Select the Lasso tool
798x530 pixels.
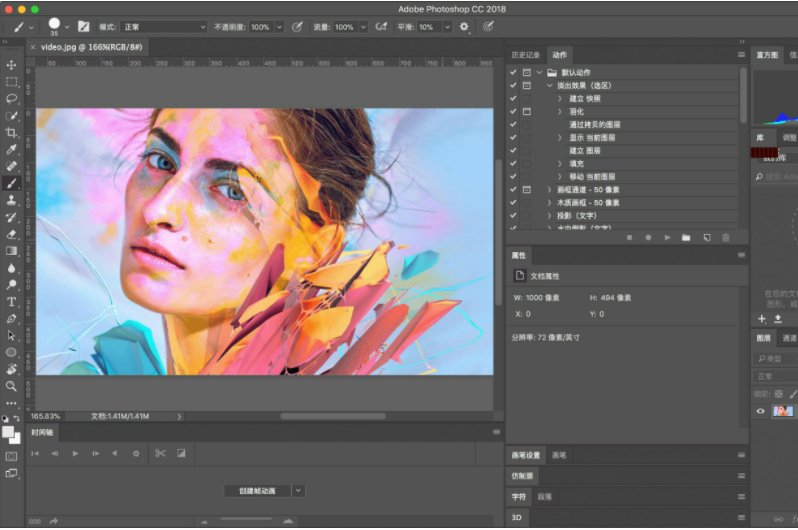[12, 99]
